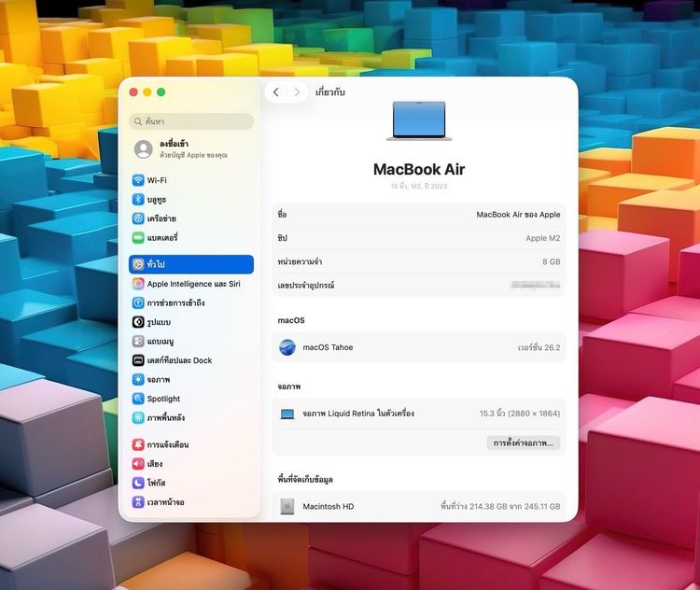Open the displays (จอภาพ) sidebar icon
Screen dimensions: 700x590
[x=138, y=380]
